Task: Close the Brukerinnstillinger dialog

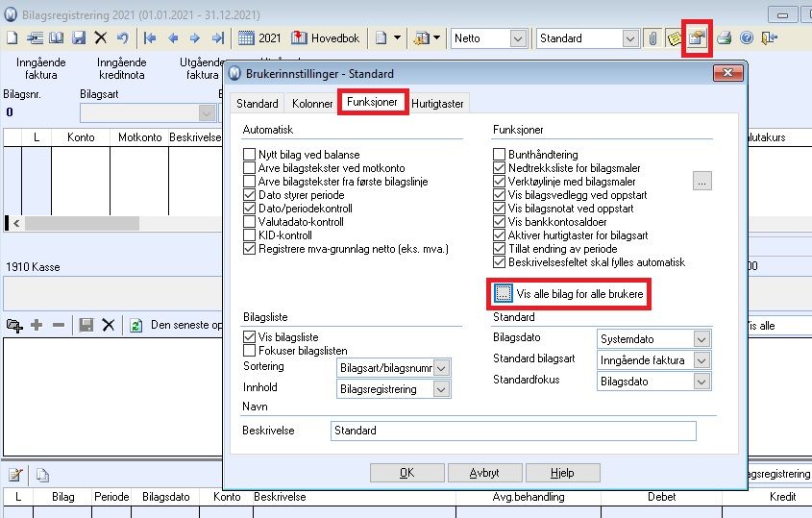Action: pyautogui.click(x=728, y=73)
